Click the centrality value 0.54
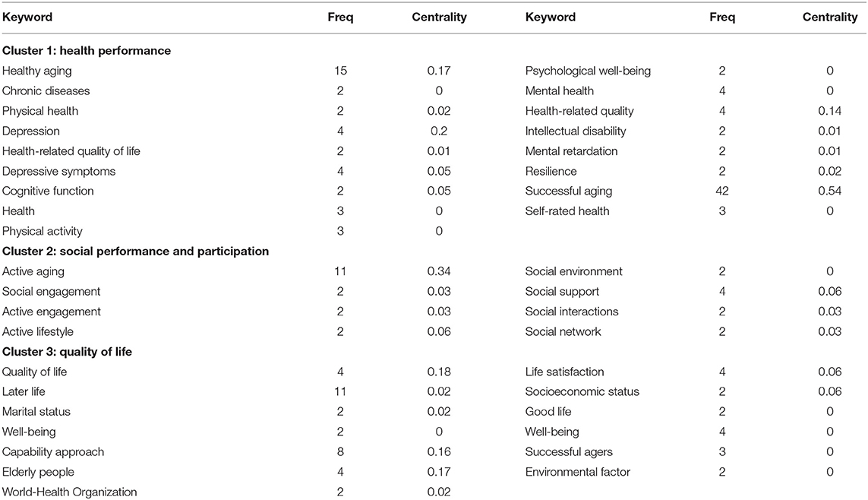Image resolution: width=868 pixels, height=500 pixels. pos(829,191)
